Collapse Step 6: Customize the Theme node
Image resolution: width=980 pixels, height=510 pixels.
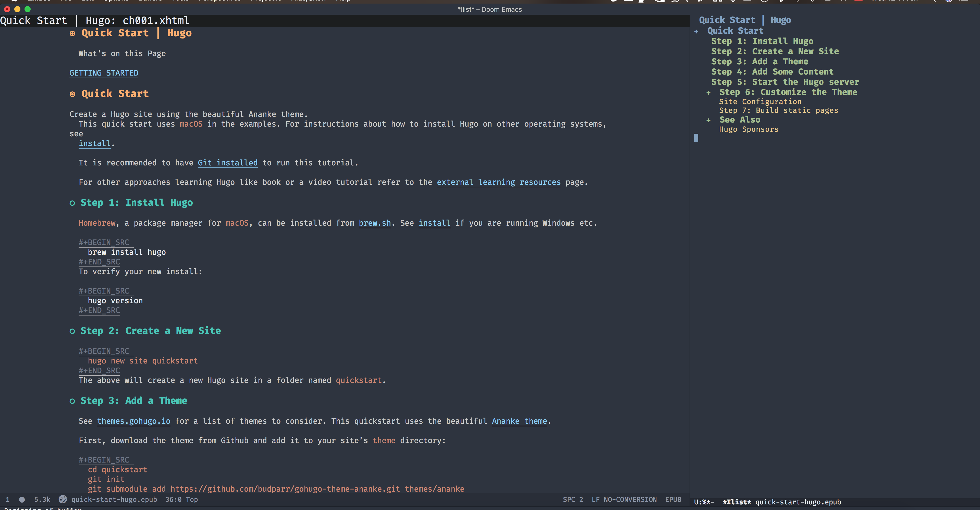pos(708,93)
